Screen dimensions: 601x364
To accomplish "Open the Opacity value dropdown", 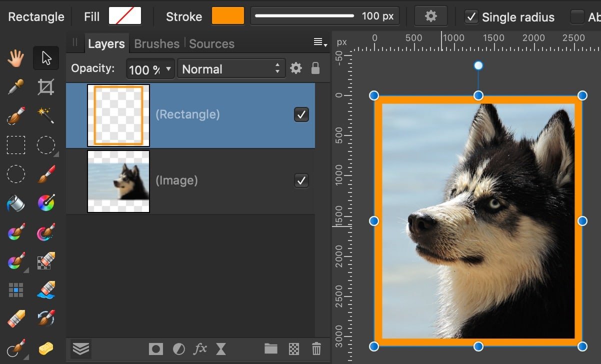I will (x=168, y=69).
